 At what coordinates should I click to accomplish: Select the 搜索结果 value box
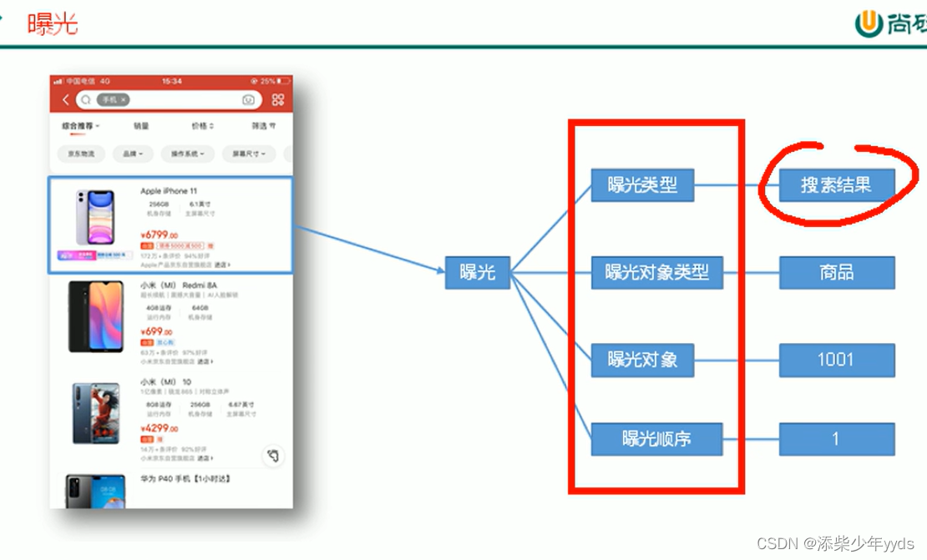coord(837,185)
